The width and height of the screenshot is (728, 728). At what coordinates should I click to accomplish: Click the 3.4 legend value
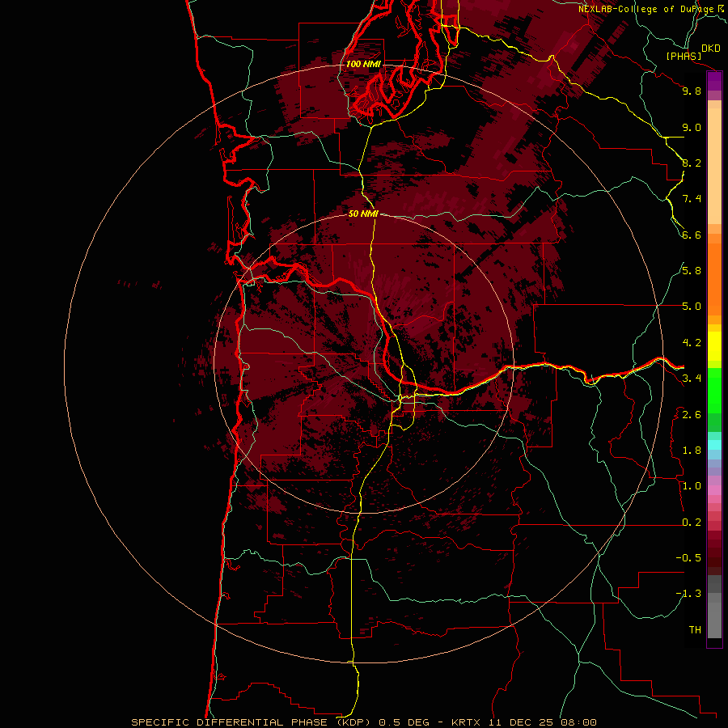click(x=692, y=379)
